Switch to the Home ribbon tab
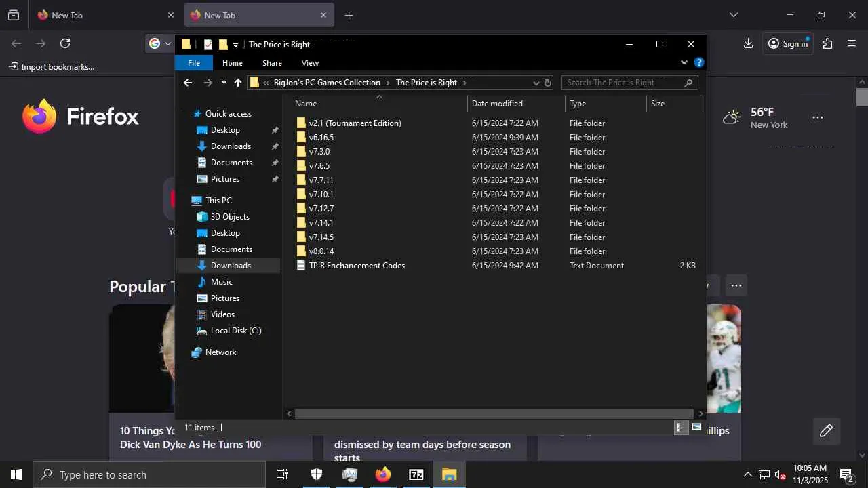This screenshot has width=868, height=488. [x=233, y=63]
